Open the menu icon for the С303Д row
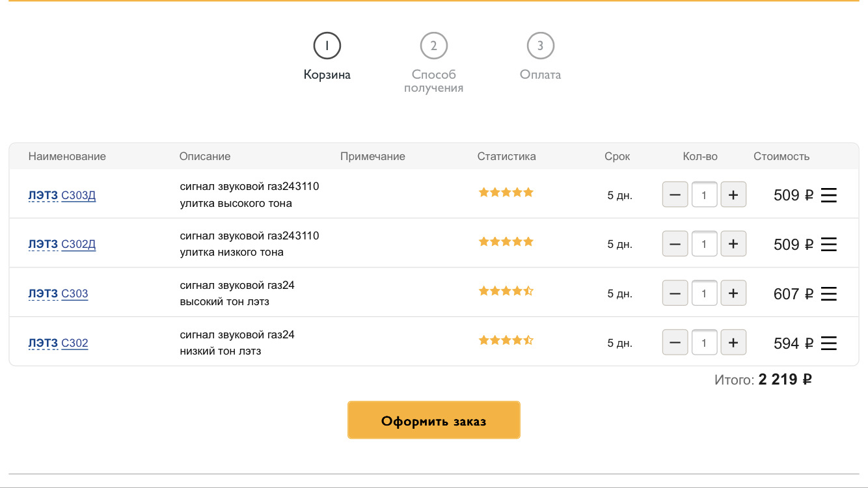Screen dimensions: 868x488 tap(828, 195)
